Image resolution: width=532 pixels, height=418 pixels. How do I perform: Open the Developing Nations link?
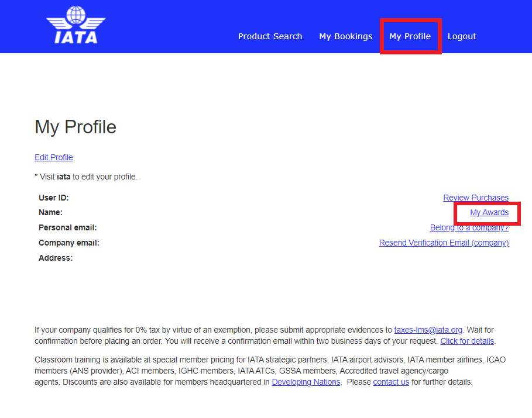coord(306,381)
